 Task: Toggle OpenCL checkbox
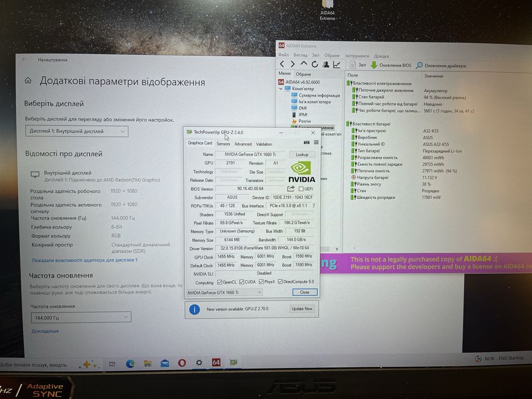pyautogui.click(x=220, y=282)
